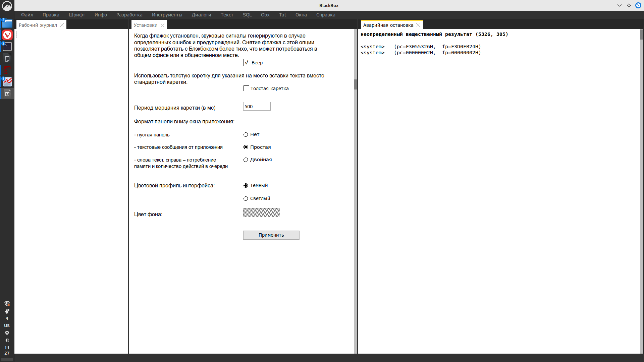Click the caret blink period field
Screen dimensions: 644x362
(257, 107)
